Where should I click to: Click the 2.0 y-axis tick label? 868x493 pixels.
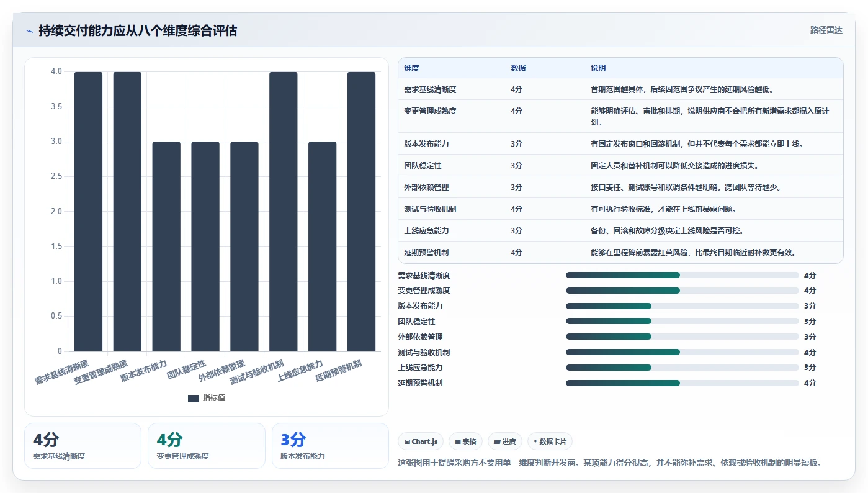coord(56,212)
